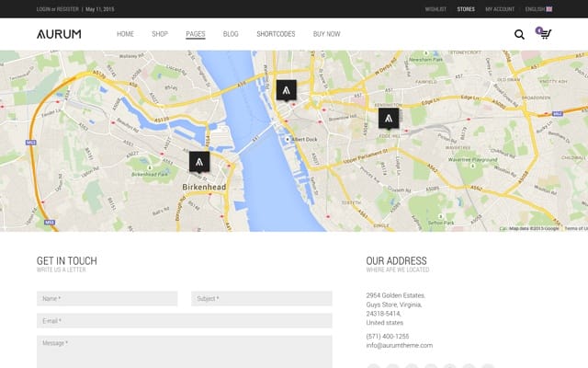Focus the Subject input field
The height and width of the screenshot is (368, 588).
262,298
